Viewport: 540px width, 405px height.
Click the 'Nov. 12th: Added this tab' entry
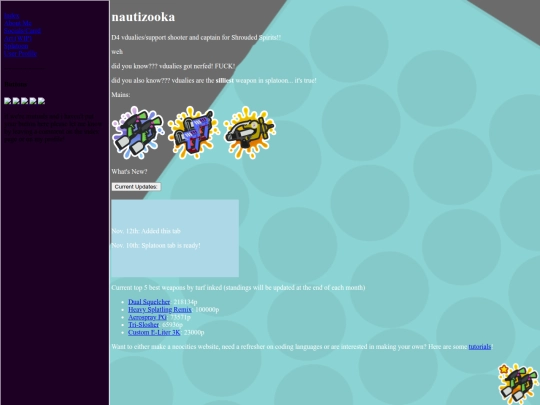pos(146,231)
